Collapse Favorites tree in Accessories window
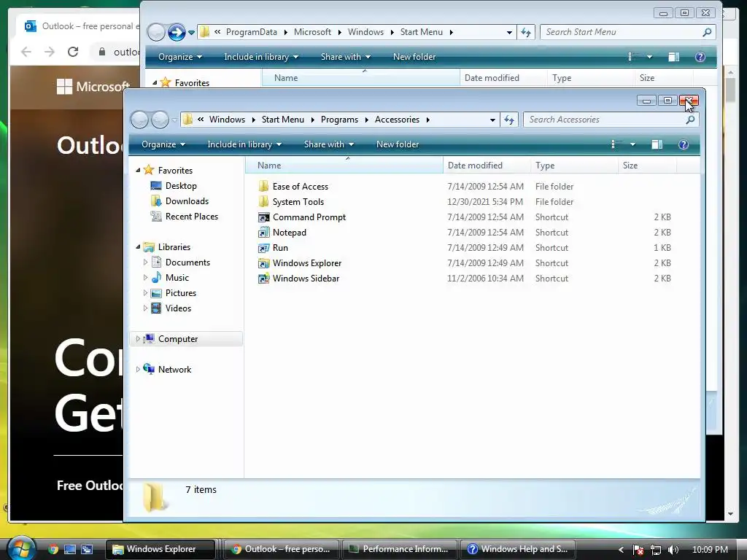 point(138,171)
